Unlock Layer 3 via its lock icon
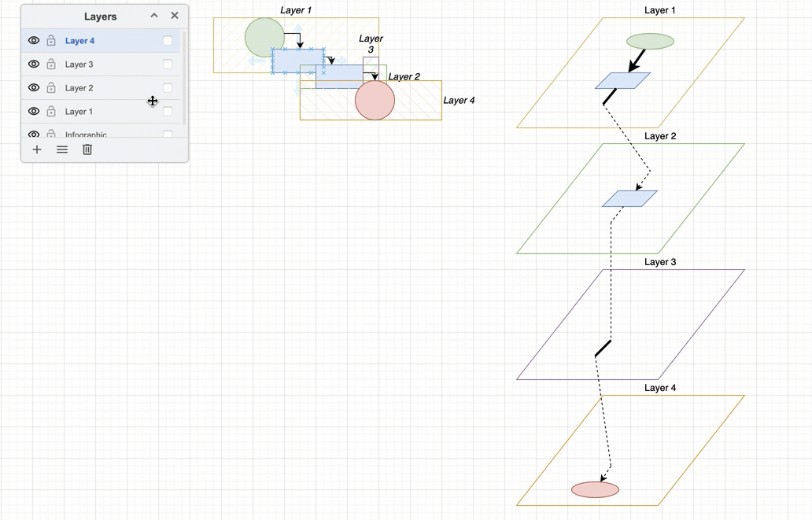The width and height of the screenshot is (812, 520). coord(50,64)
